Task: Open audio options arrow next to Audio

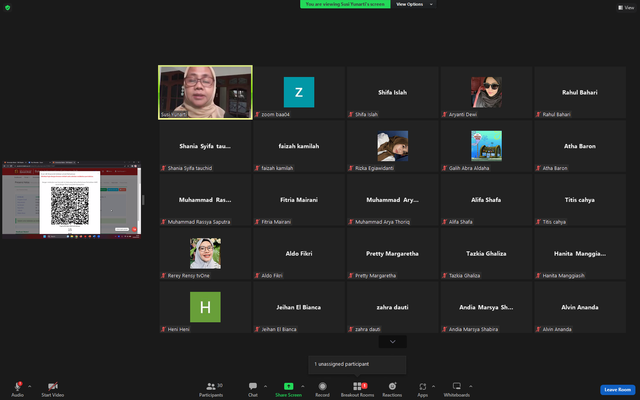Action: [x=29, y=386]
